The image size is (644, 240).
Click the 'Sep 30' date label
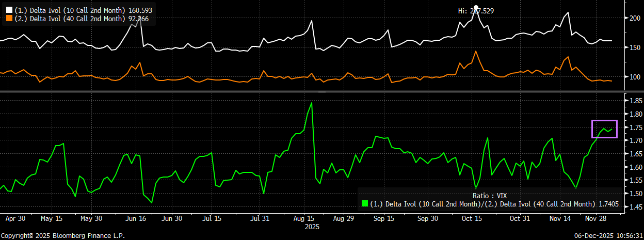(x=427, y=219)
